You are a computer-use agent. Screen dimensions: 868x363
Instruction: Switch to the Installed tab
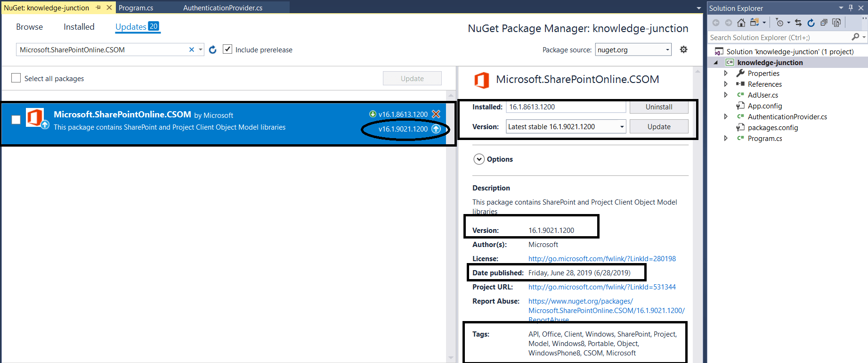coord(79,27)
